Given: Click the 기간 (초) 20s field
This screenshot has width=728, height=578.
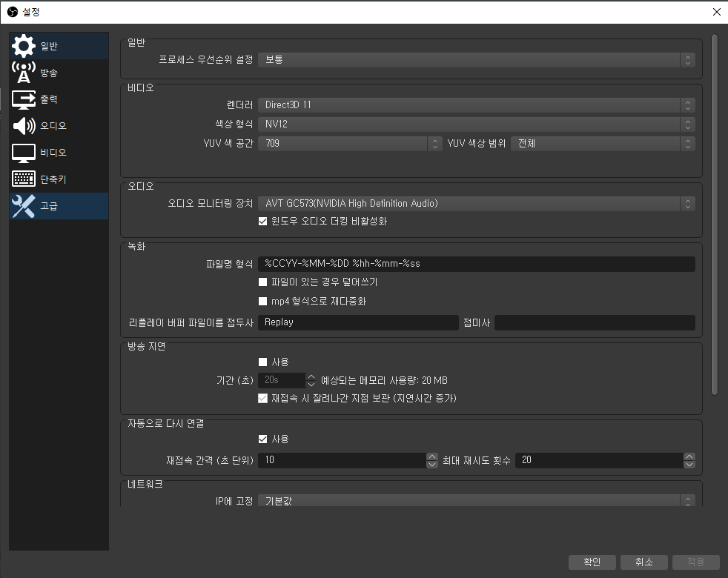Looking at the screenshot, I should 282,380.
